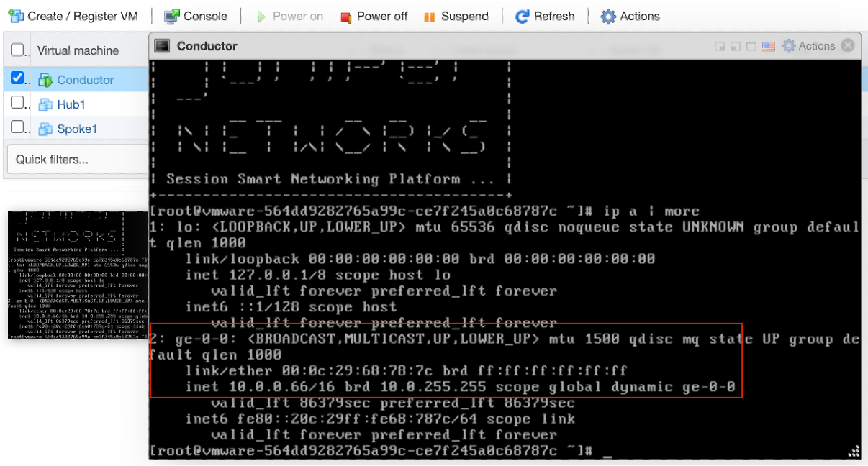The image size is (868, 466).
Task: Open the main toolbar Actions menu
Action: pos(630,16)
